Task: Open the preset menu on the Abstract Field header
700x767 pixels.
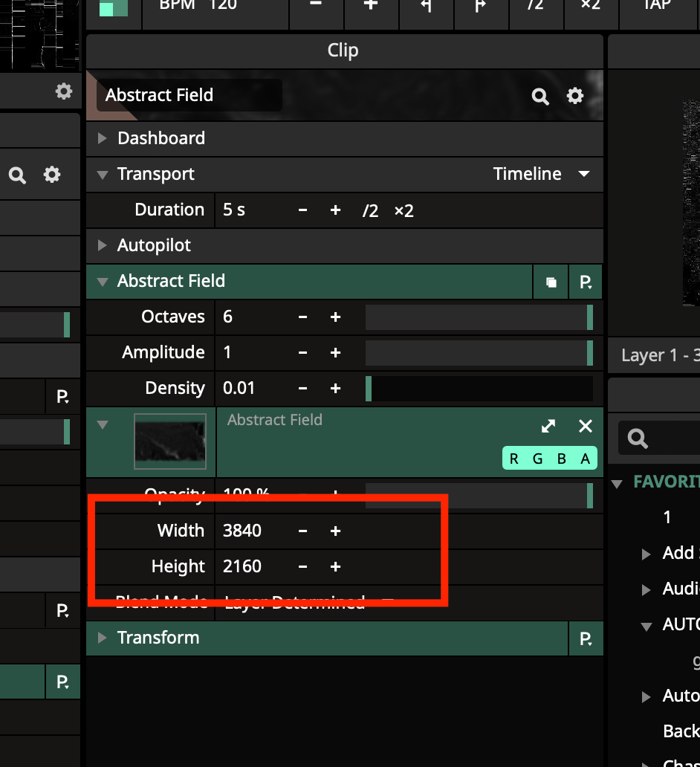Action: point(586,282)
